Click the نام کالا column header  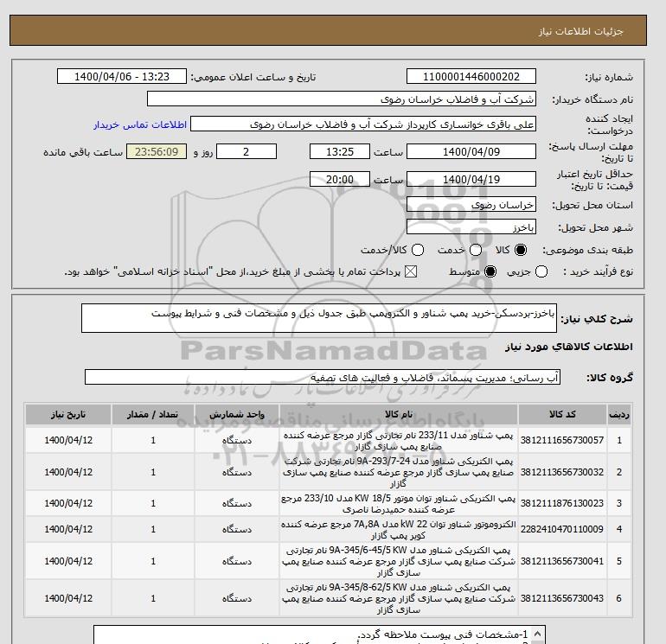pyautogui.click(x=399, y=414)
